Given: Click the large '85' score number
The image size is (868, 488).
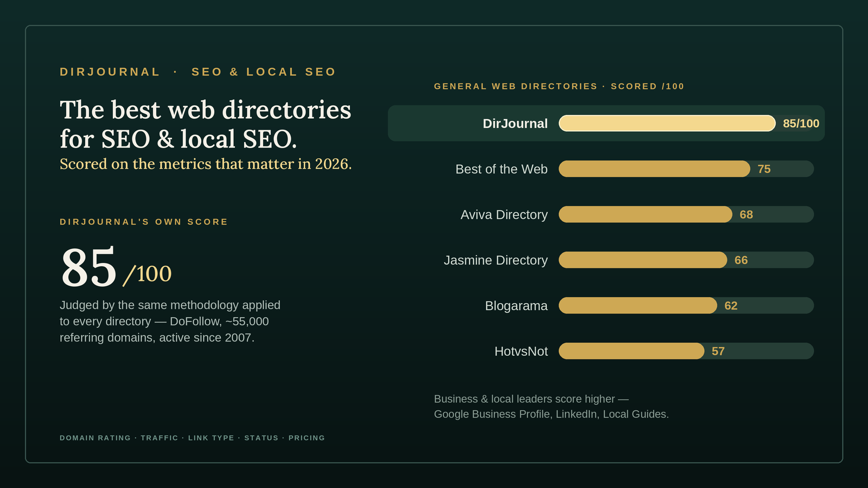Looking at the screenshot, I should (88, 267).
